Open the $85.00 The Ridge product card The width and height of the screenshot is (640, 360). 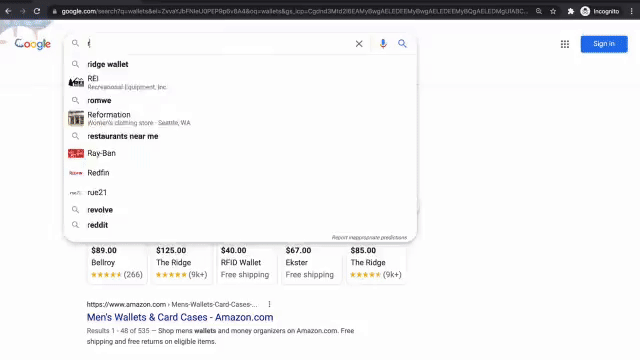(x=376, y=263)
